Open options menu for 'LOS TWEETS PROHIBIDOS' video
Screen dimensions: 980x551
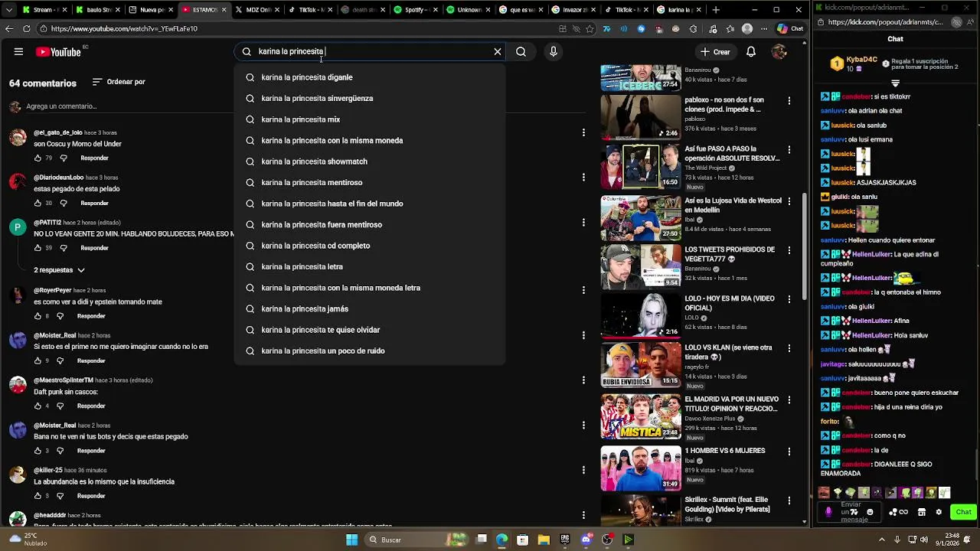(789, 249)
